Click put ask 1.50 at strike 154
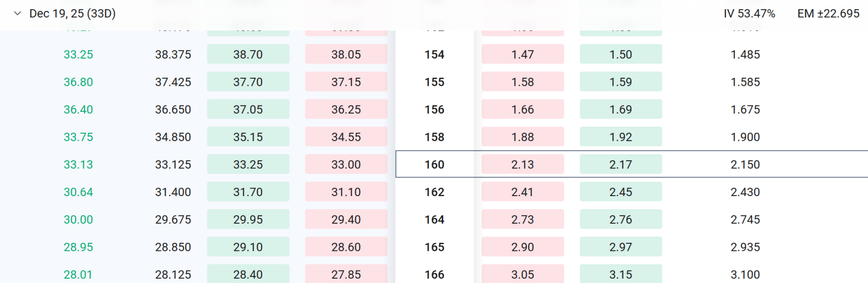Image resolution: width=868 pixels, height=283 pixels. [621, 54]
